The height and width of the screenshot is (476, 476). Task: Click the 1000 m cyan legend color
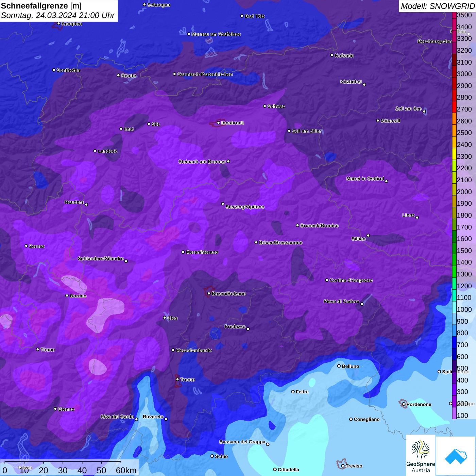454,307
